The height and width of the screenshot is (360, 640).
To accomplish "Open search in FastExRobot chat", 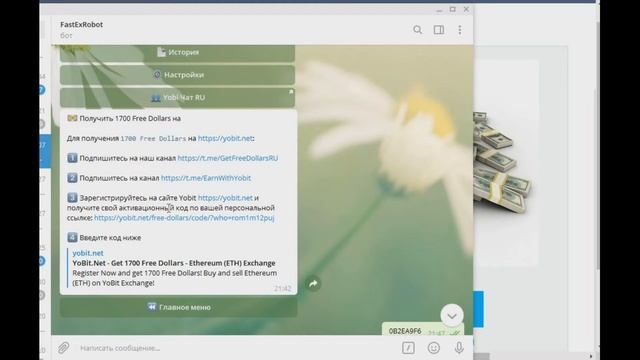I will [x=417, y=30].
